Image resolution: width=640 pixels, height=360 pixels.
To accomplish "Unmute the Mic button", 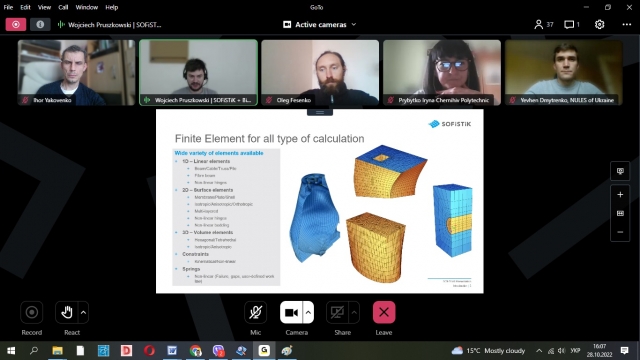I will click(x=256, y=313).
